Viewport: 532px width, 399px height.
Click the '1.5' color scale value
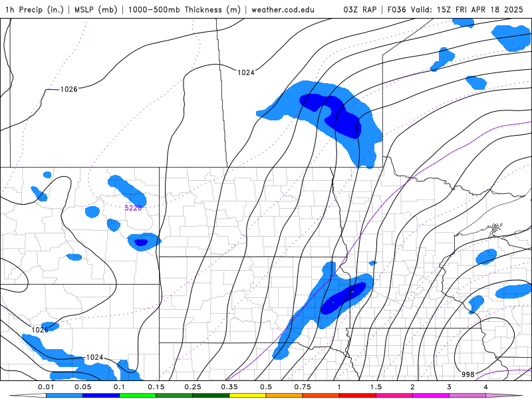[x=376, y=387]
